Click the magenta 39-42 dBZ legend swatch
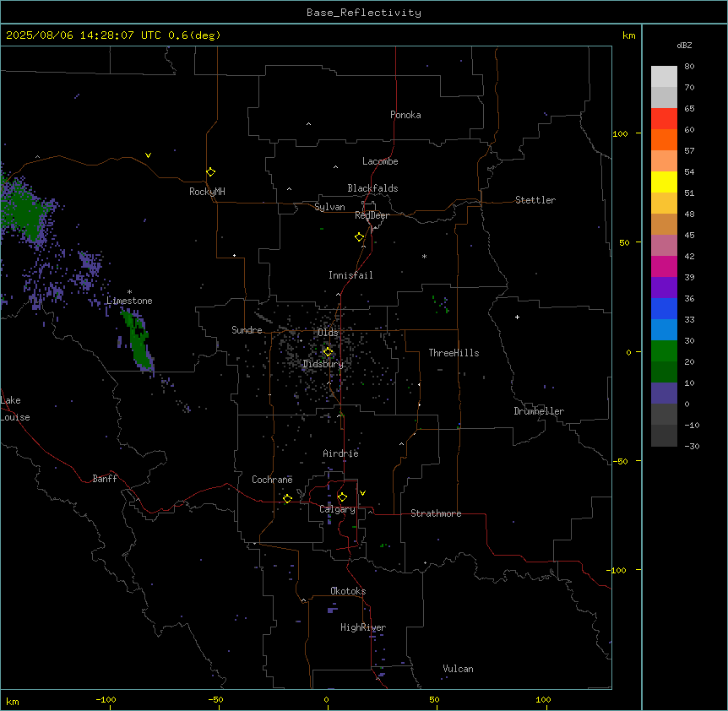The width and height of the screenshot is (728, 711). point(664,266)
